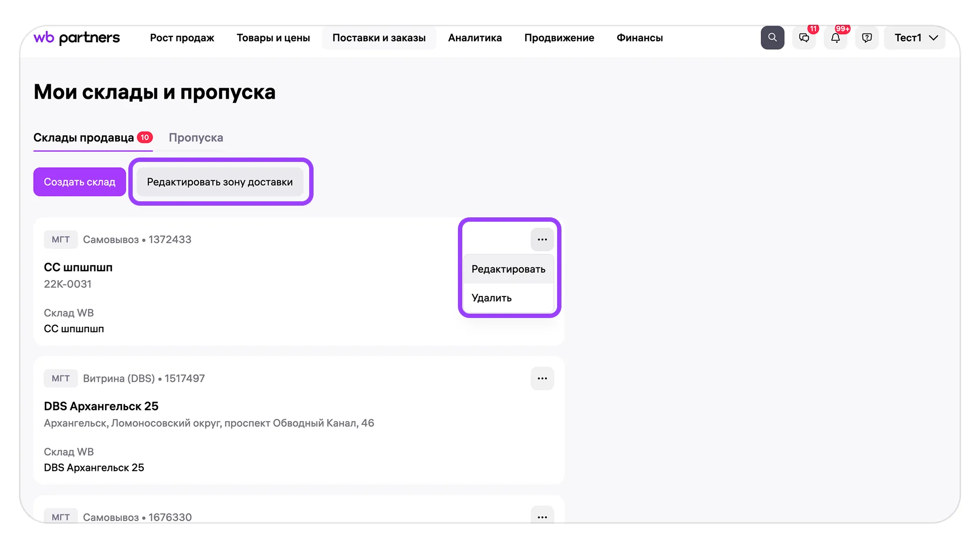
Task: Expand the Тест1 account dropdown
Action: 915,37
